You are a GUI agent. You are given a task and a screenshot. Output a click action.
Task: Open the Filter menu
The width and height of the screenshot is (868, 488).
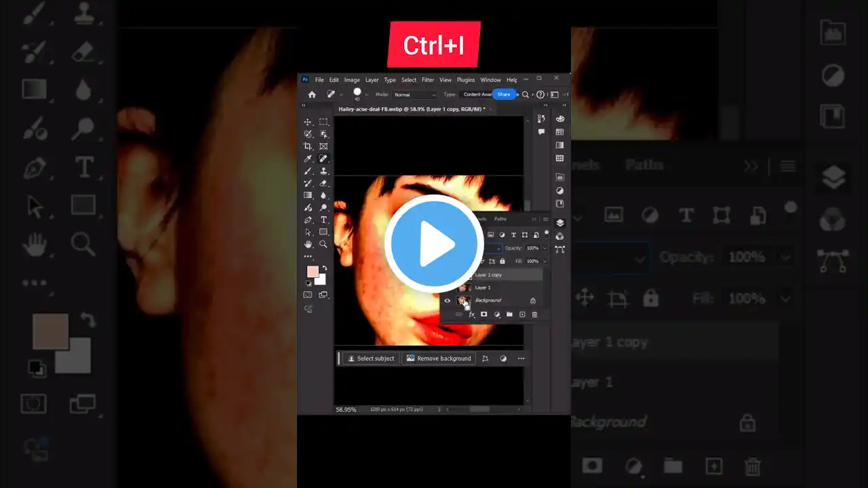click(428, 80)
